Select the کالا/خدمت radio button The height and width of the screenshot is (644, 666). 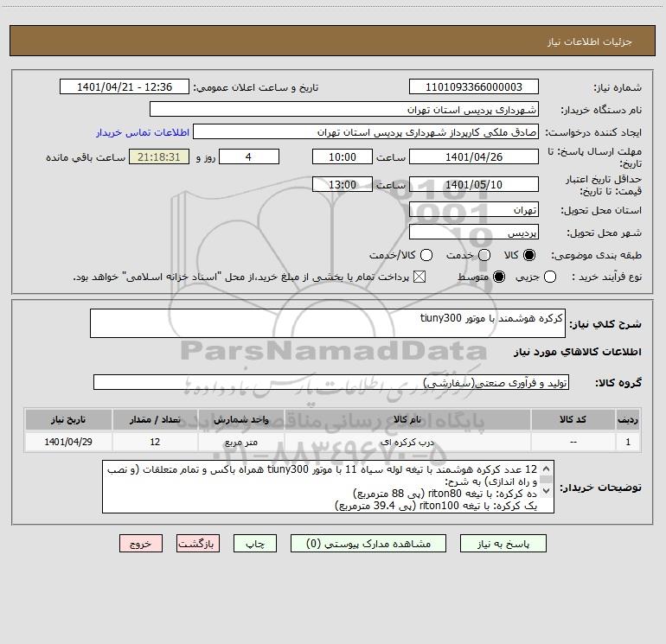[426, 255]
